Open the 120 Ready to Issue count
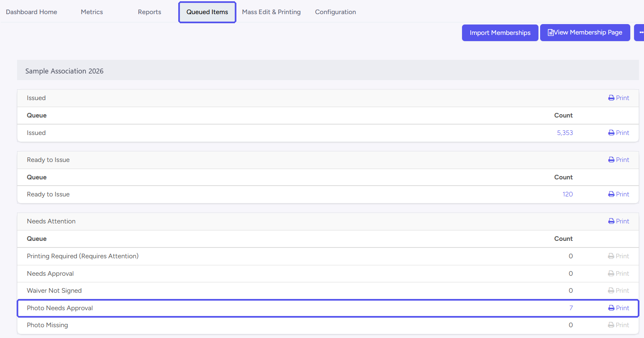 568,194
